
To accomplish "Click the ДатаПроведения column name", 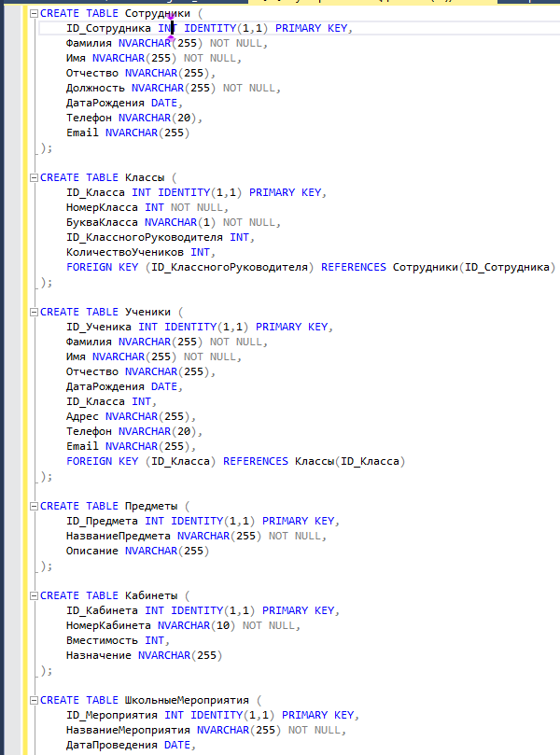I will pos(112,745).
